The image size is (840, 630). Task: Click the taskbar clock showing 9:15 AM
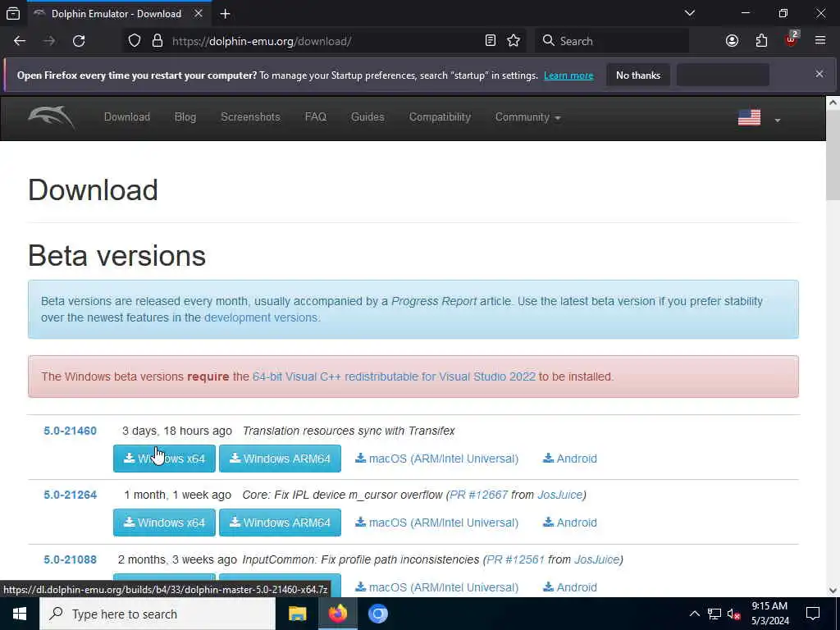pyautogui.click(x=769, y=614)
